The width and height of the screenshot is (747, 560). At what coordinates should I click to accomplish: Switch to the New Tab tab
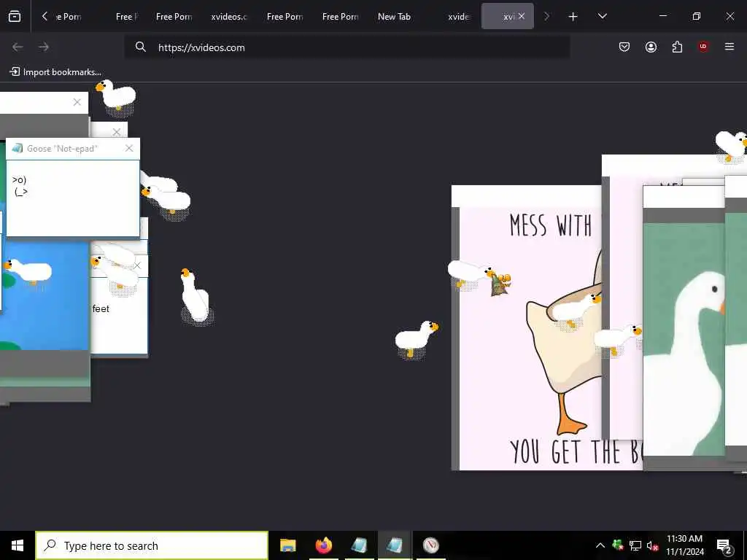pos(394,17)
